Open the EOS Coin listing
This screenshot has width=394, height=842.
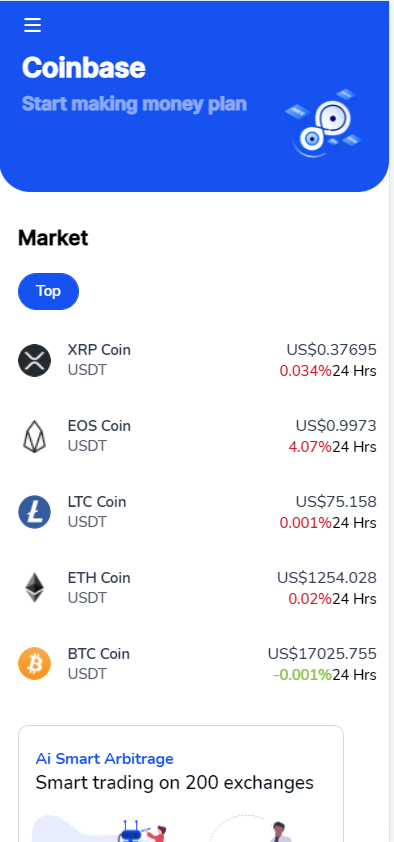pos(197,436)
